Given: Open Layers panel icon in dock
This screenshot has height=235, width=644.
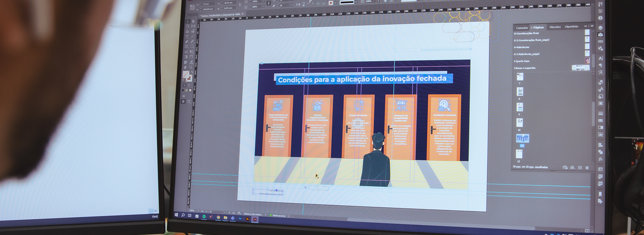Looking at the screenshot, I should coord(601,28).
